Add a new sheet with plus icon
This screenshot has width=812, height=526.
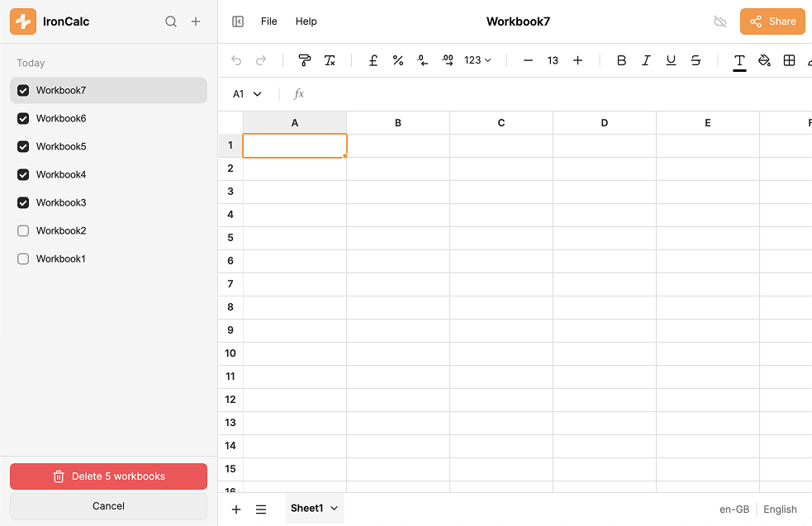point(236,509)
